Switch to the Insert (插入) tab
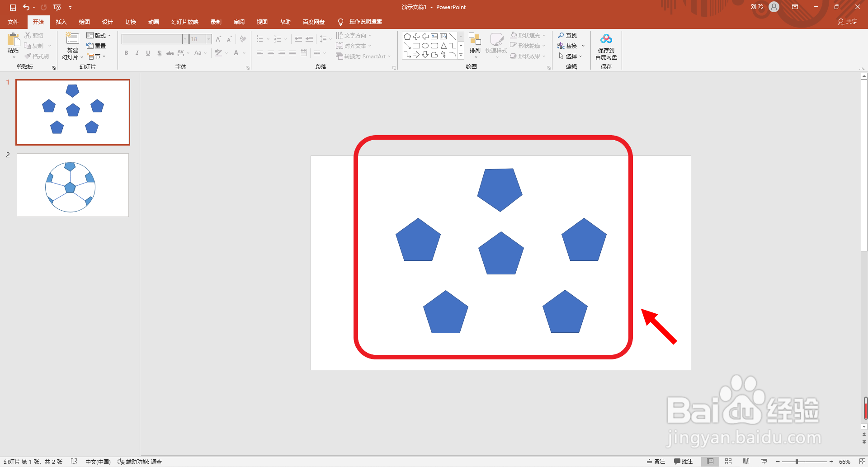 coord(61,22)
